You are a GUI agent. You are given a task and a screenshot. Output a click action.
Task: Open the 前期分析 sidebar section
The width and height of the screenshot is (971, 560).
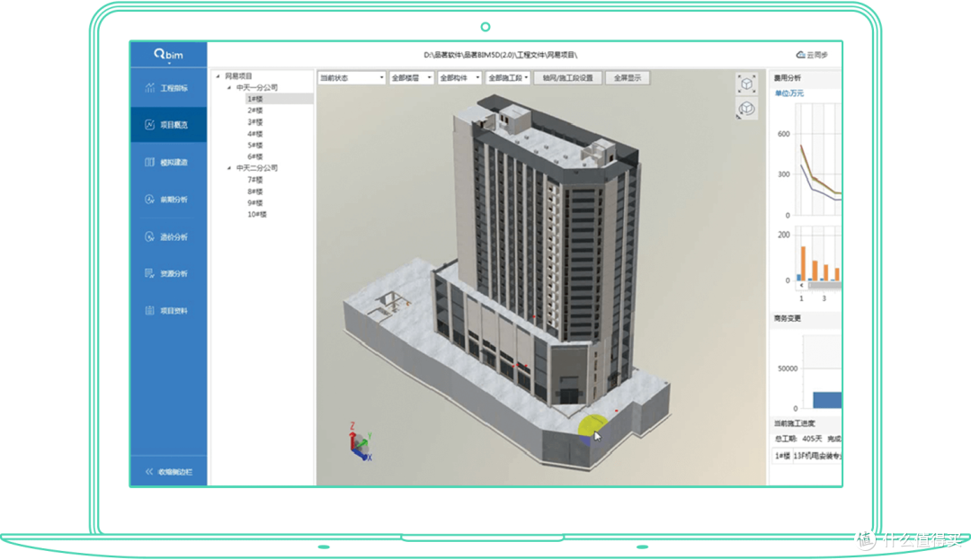tap(168, 200)
